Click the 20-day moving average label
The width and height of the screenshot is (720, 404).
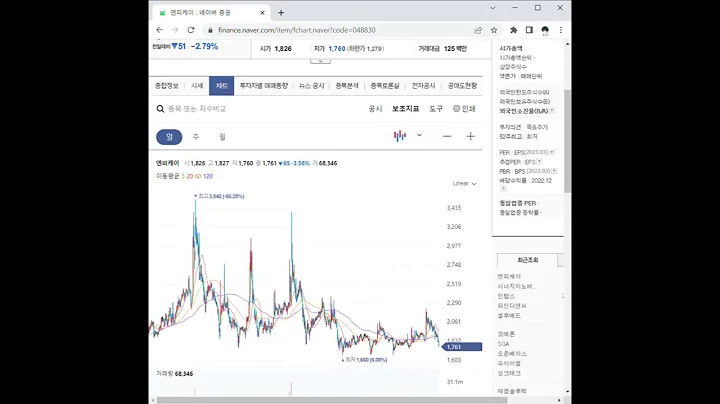point(189,176)
